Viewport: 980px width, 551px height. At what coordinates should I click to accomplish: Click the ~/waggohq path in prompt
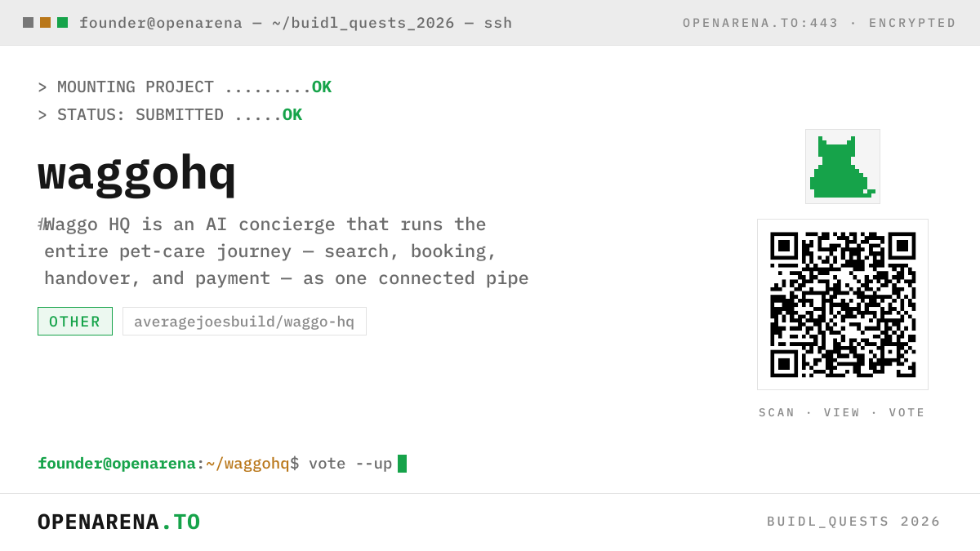pyautogui.click(x=247, y=464)
